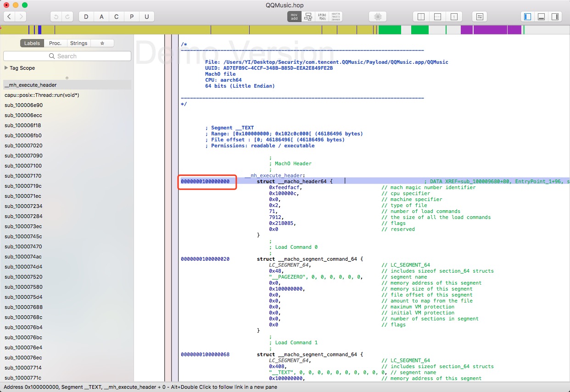Click the labels Search field

pyautogui.click(x=67, y=56)
